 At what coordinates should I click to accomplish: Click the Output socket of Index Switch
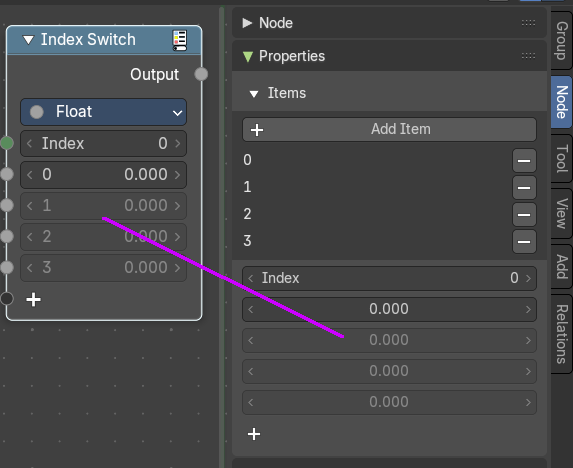tap(201, 74)
